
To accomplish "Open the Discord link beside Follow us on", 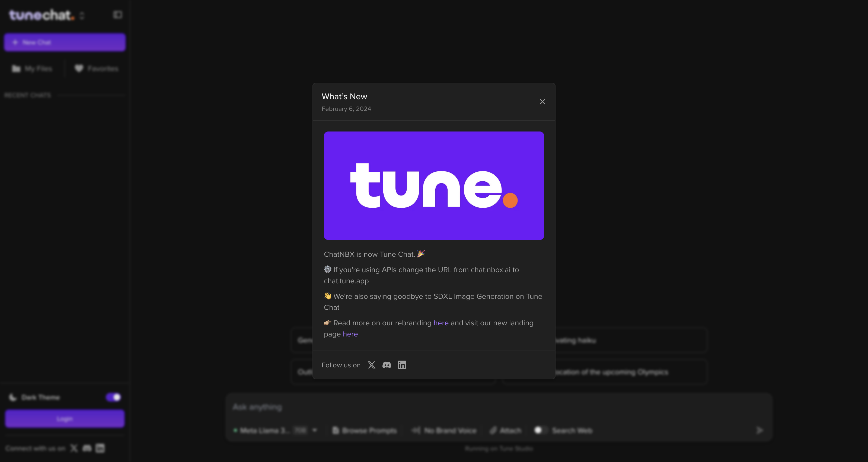I will point(387,365).
